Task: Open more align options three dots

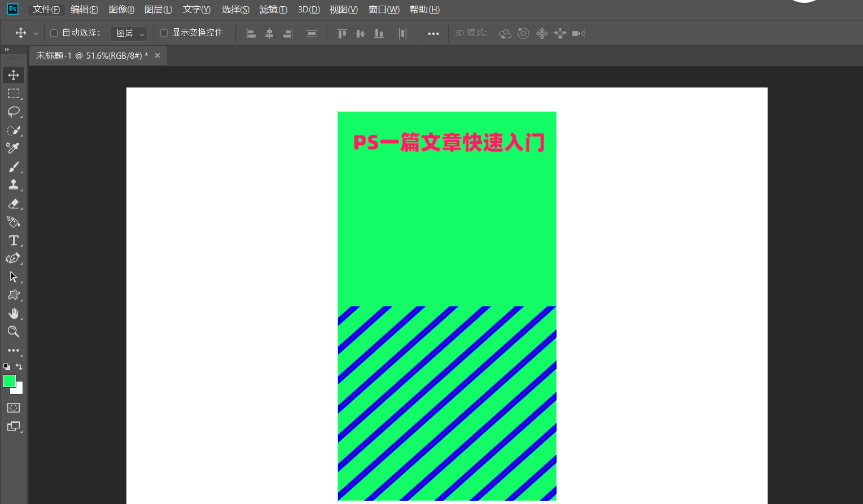Action: (433, 33)
